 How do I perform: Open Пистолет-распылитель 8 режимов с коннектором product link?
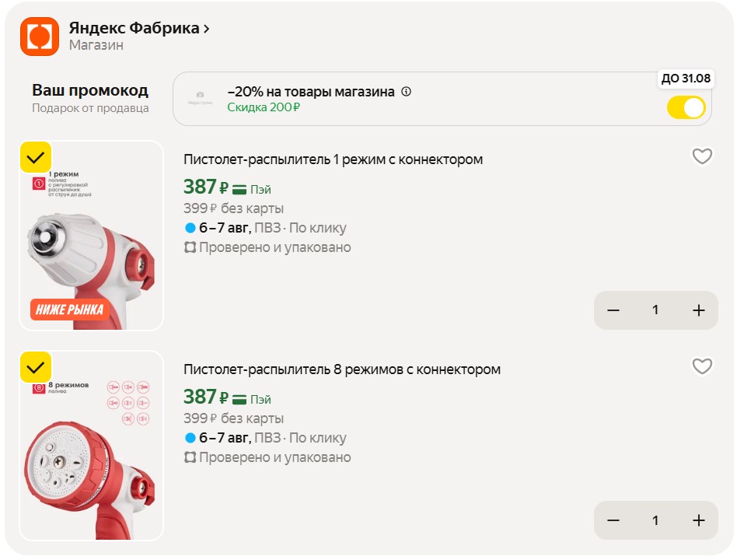(342, 369)
